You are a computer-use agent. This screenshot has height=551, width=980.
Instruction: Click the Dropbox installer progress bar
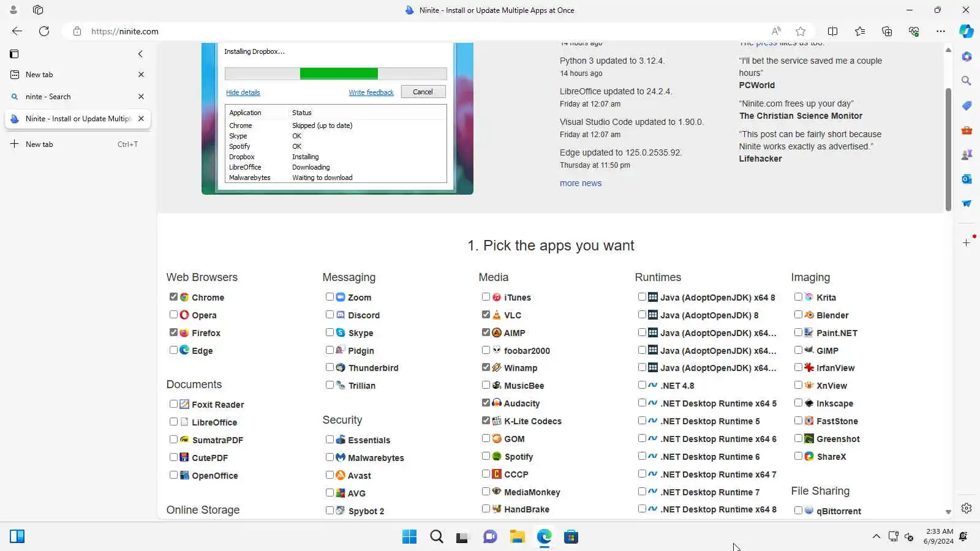tap(336, 73)
